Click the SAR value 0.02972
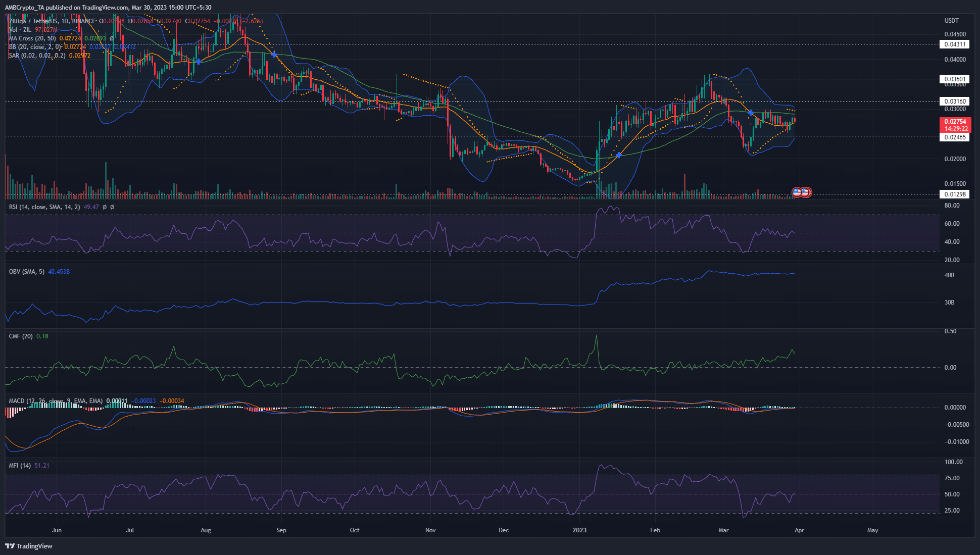This screenshot has height=555, width=980. [80, 56]
